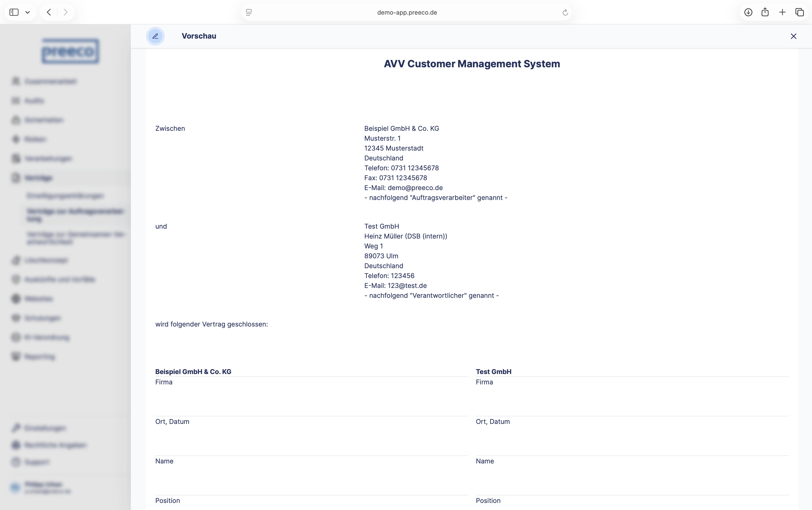
Task: Click the preeco logo in the sidebar
Action: (x=70, y=51)
